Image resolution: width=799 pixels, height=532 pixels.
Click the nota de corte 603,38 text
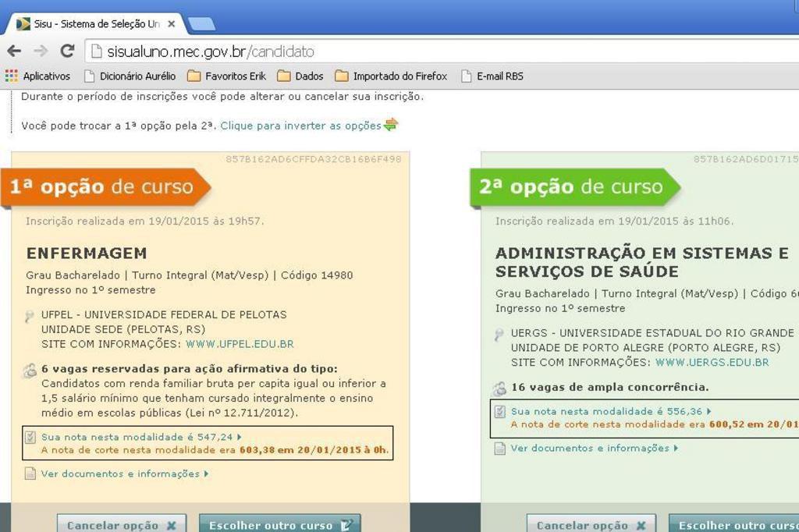click(x=215, y=450)
